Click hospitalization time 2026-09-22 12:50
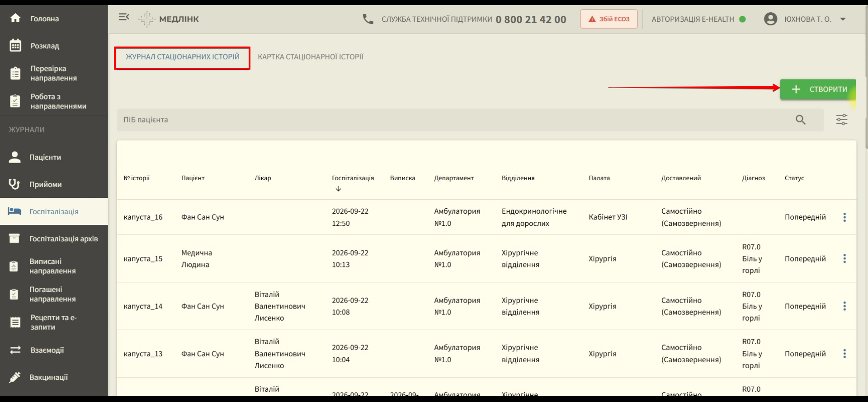This screenshot has width=868, height=402. pos(350,217)
